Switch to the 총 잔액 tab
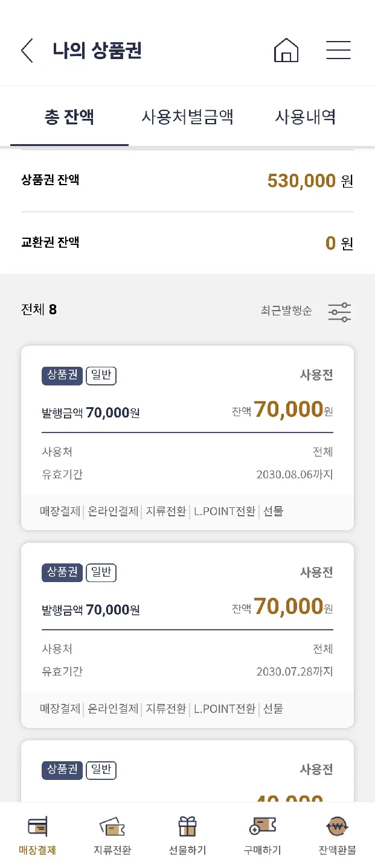 coord(69,117)
